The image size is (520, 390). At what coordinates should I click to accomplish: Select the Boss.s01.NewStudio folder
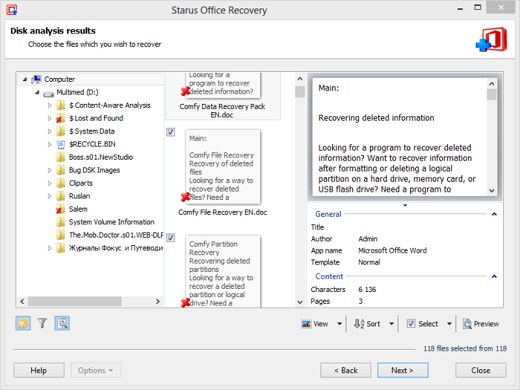point(101,157)
